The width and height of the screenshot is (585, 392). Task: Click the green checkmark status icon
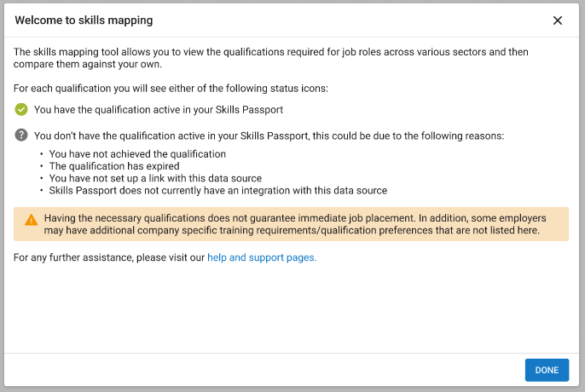[21, 110]
